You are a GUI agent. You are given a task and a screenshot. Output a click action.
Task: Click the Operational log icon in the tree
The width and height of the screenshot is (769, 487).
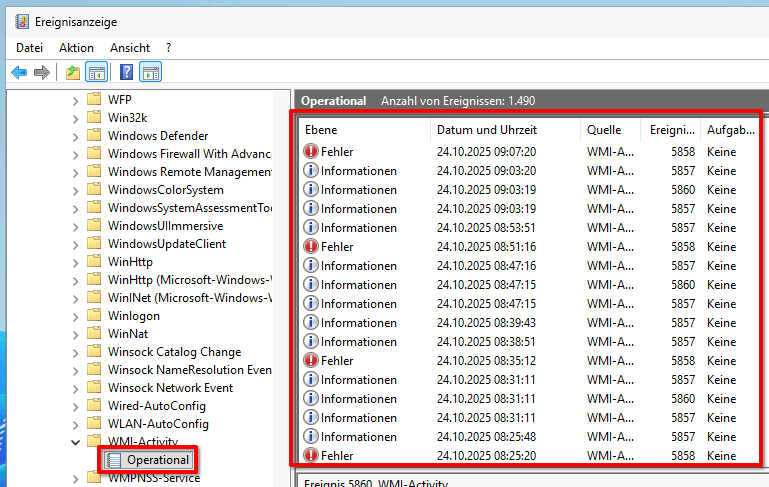tap(114, 460)
